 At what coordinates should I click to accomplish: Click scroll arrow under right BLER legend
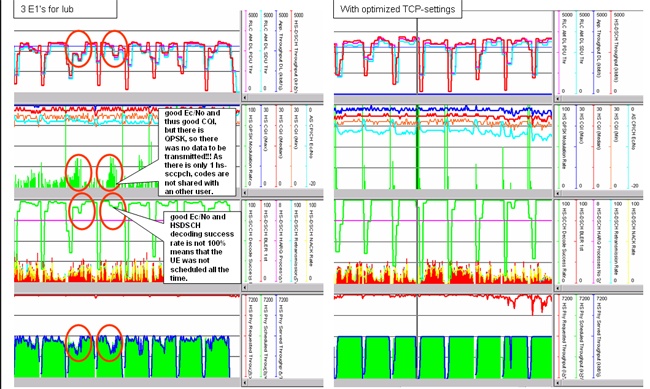(x=558, y=287)
